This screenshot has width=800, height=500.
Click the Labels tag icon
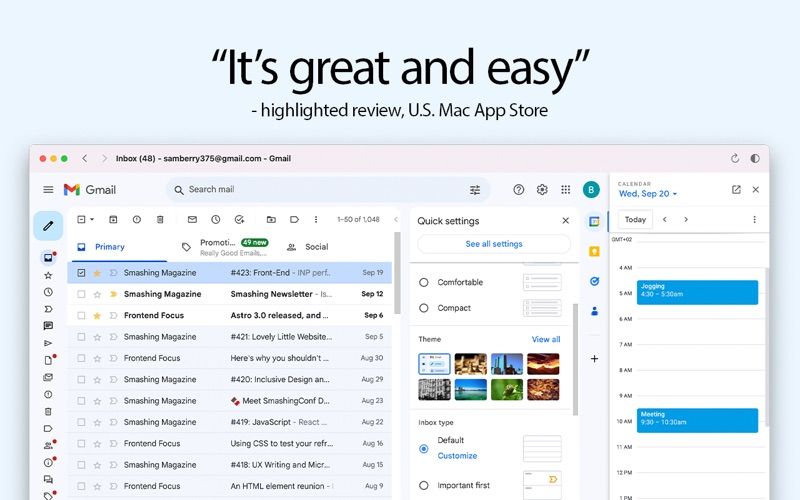294,219
